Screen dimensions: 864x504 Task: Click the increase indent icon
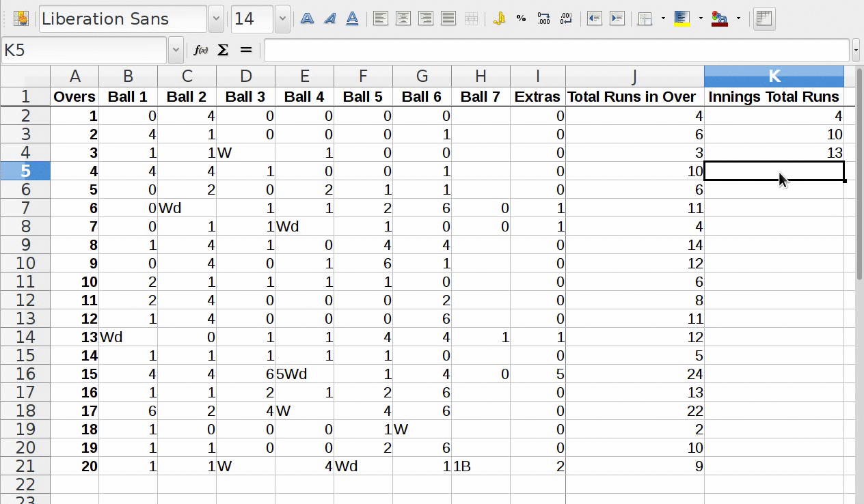(x=617, y=19)
